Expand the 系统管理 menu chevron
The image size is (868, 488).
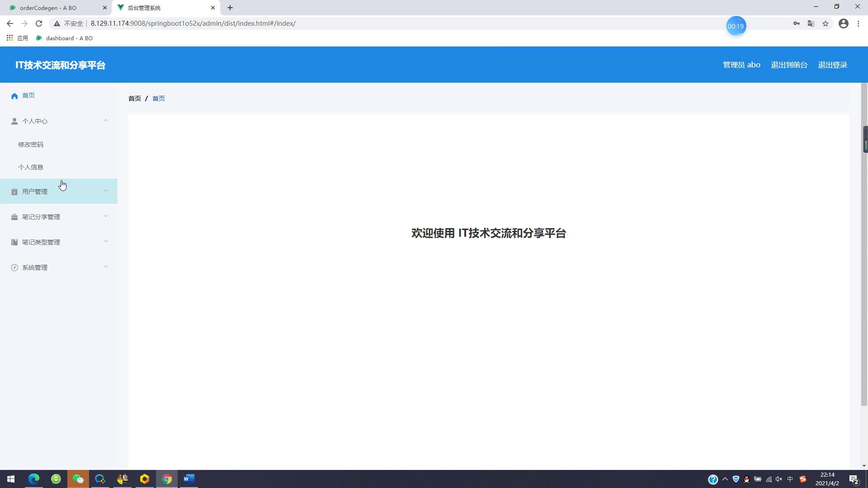[x=106, y=267]
